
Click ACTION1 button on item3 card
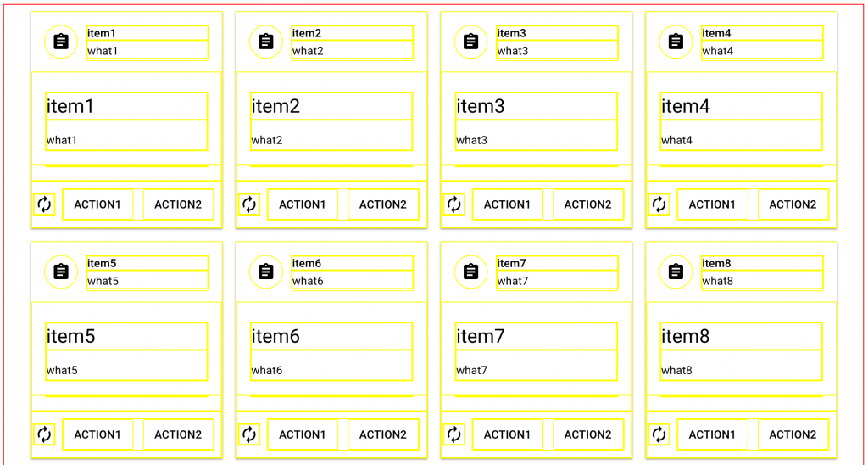[x=507, y=204]
